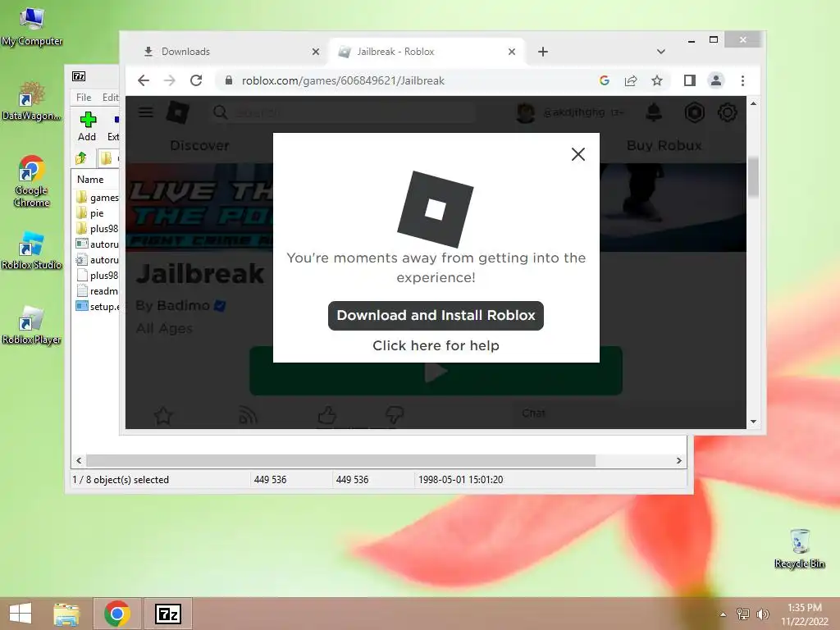Click the green Play button
Viewport: 840px width, 630px height.
point(436,372)
